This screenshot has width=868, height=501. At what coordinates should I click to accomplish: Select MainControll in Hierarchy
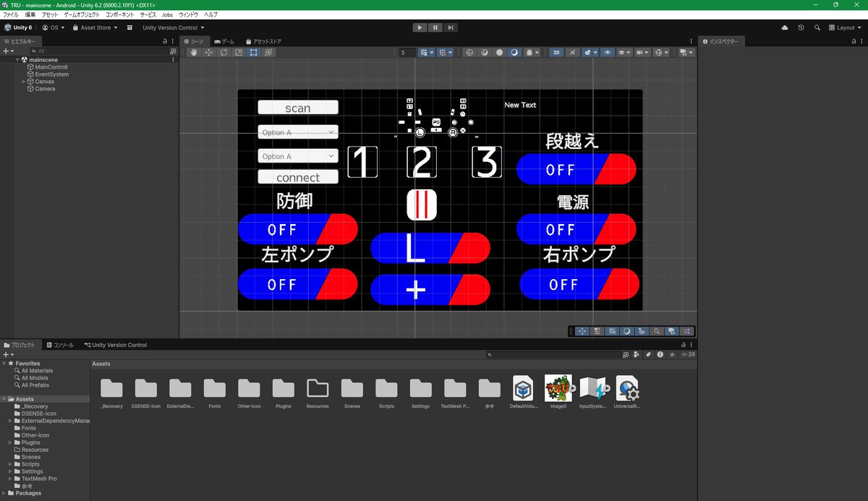tap(51, 67)
